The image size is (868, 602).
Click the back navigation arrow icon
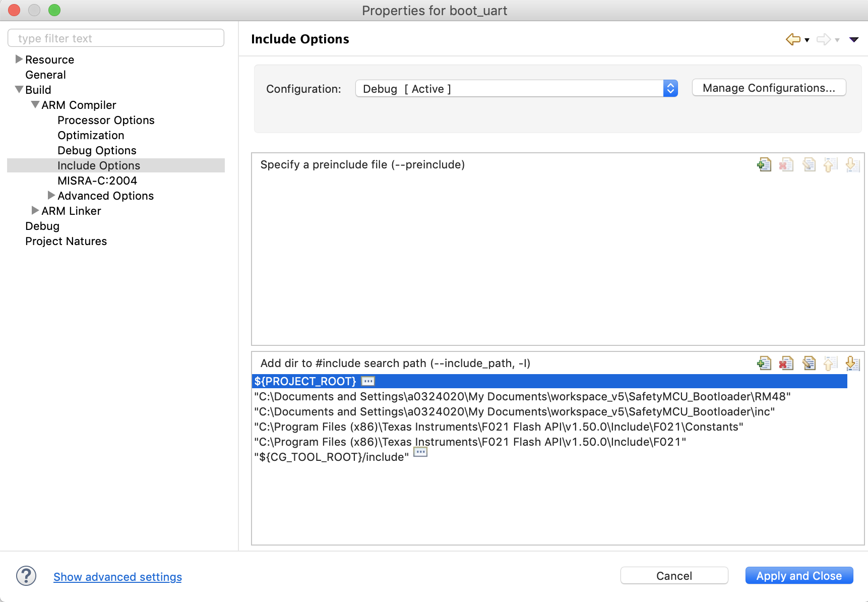coord(793,39)
